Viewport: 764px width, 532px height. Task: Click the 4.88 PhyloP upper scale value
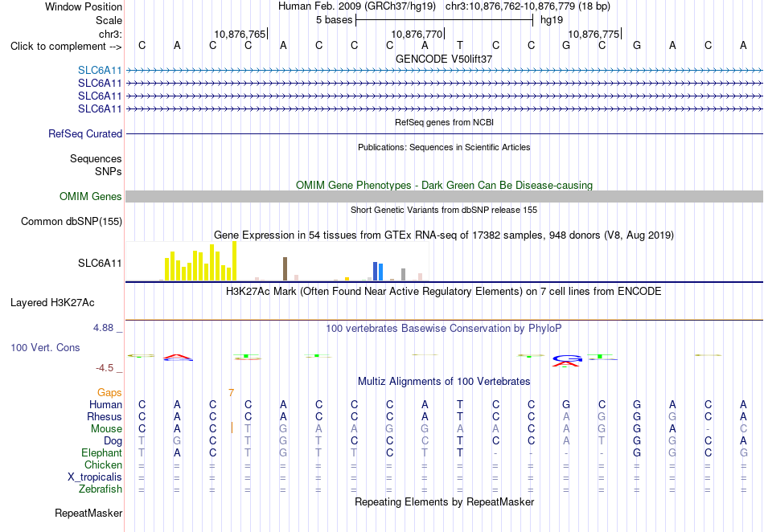click(103, 328)
